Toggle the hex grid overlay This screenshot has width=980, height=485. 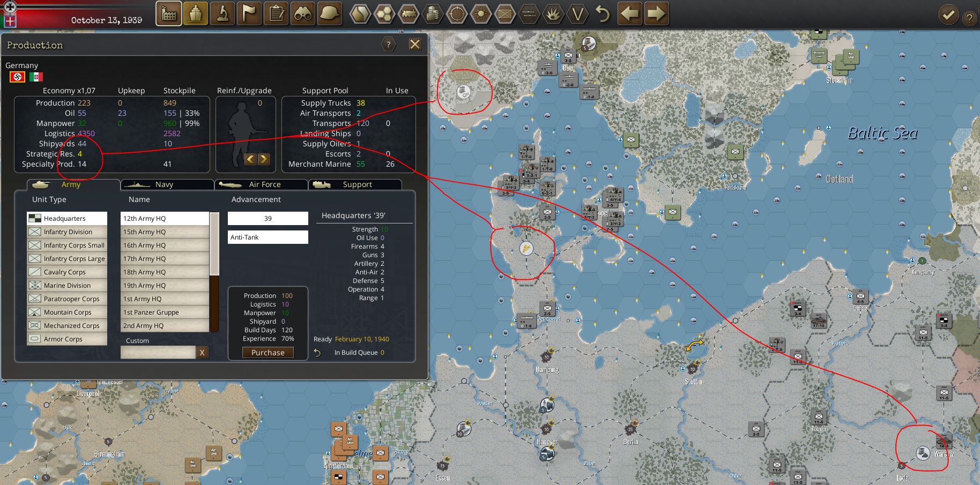pos(384,14)
